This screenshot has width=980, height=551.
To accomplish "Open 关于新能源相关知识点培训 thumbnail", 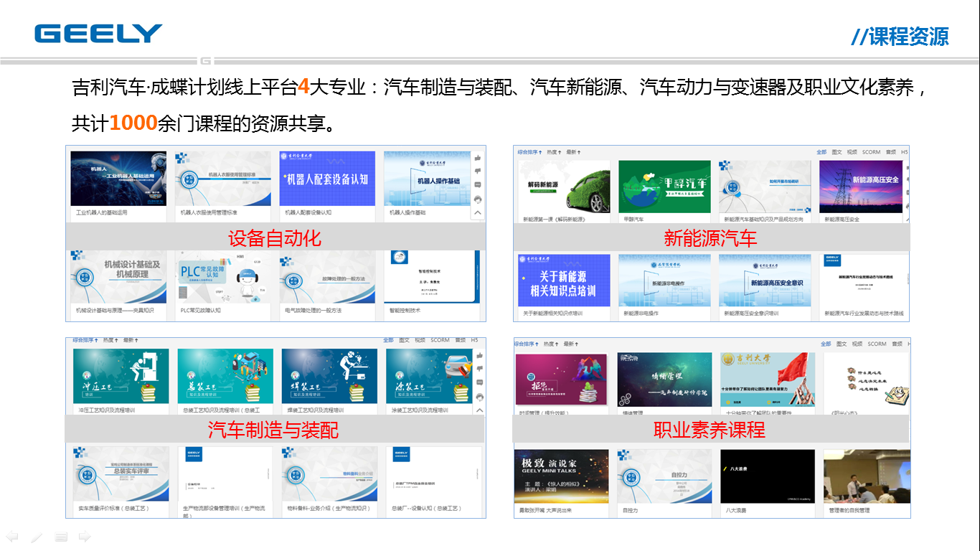I will (x=564, y=281).
